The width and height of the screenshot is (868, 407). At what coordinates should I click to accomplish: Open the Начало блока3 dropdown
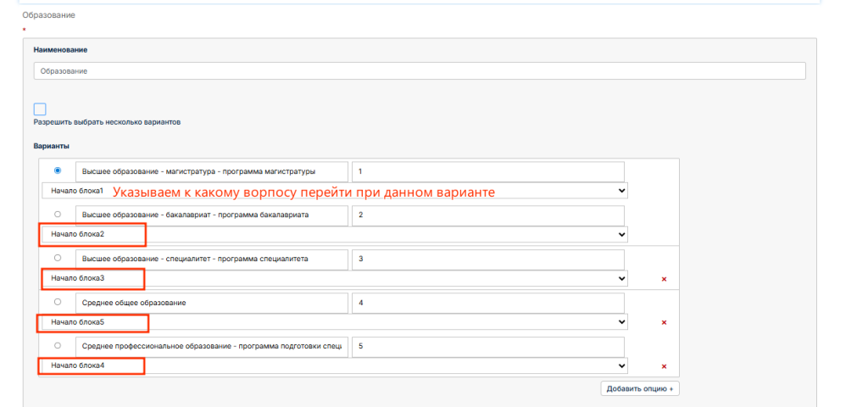tap(335, 278)
